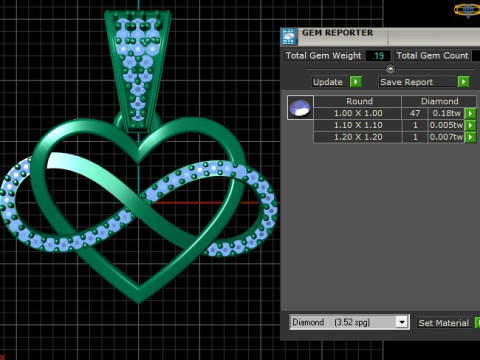
Task: Click the green arrow on the 0.007tw row
Action: point(470,137)
